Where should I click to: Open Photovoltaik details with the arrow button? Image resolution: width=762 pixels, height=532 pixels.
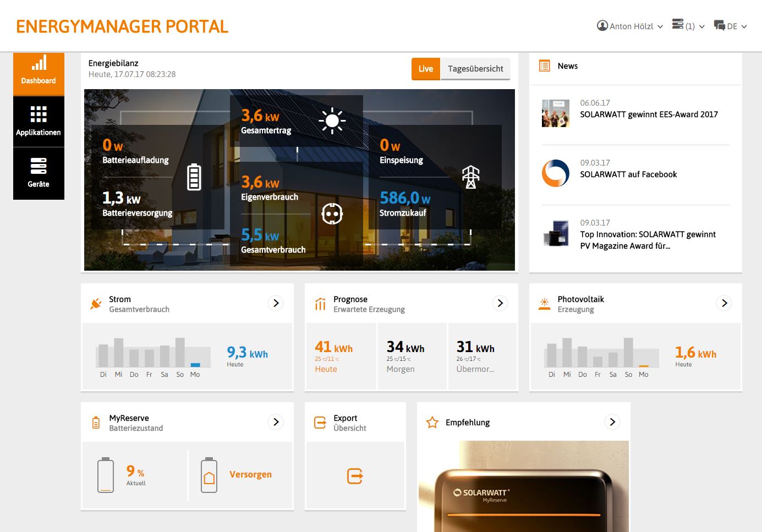pyautogui.click(x=725, y=303)
